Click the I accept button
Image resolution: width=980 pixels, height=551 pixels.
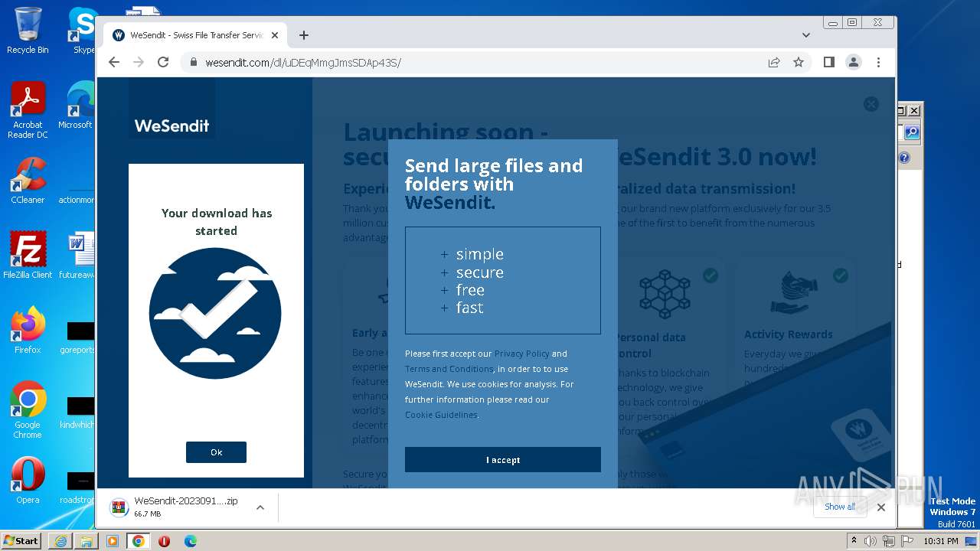point(503,460)
